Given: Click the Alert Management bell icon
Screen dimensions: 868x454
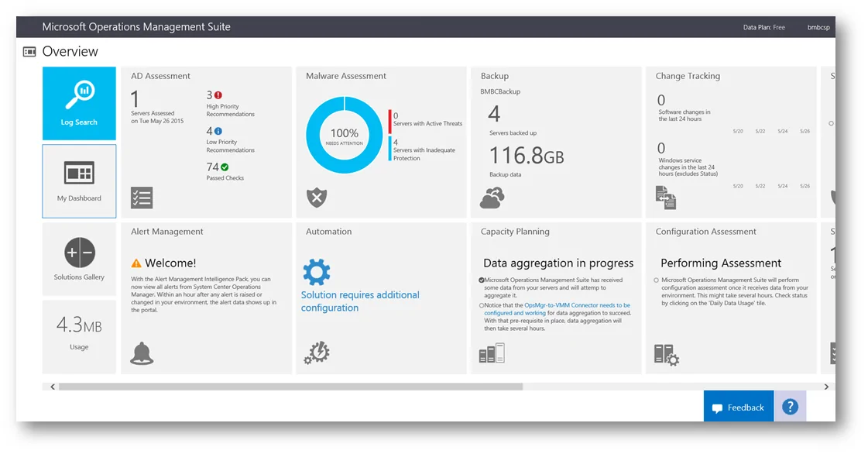Looking at the screenshot, I should tap(142, 353).
